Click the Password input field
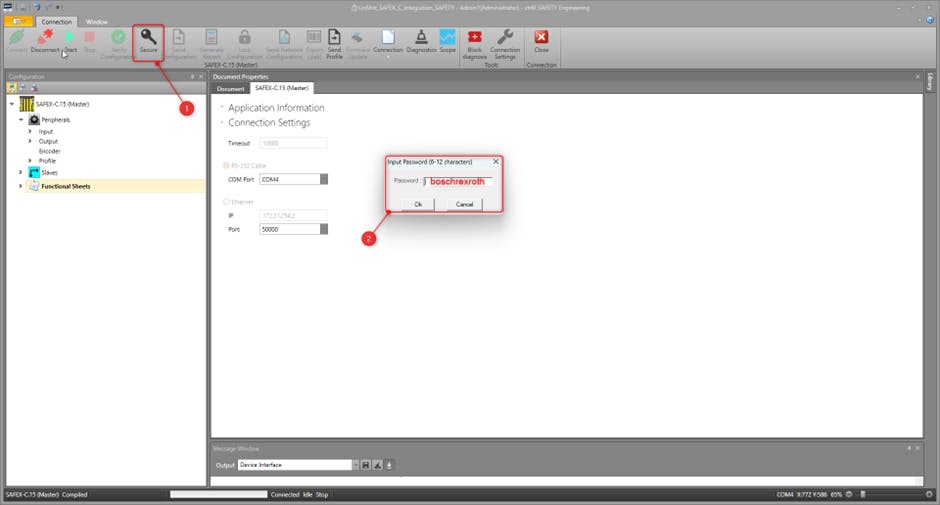This screenshot has height=505, width=940. coord(457,181)
